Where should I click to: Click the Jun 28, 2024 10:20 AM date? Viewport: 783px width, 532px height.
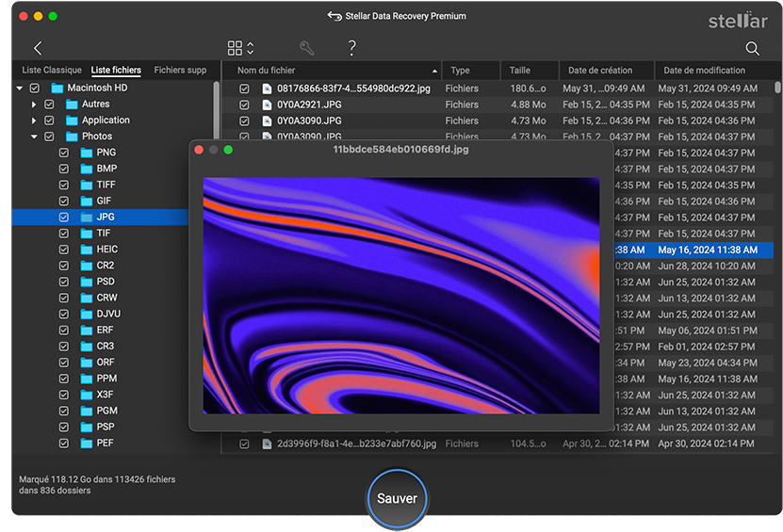coord(706,266)
